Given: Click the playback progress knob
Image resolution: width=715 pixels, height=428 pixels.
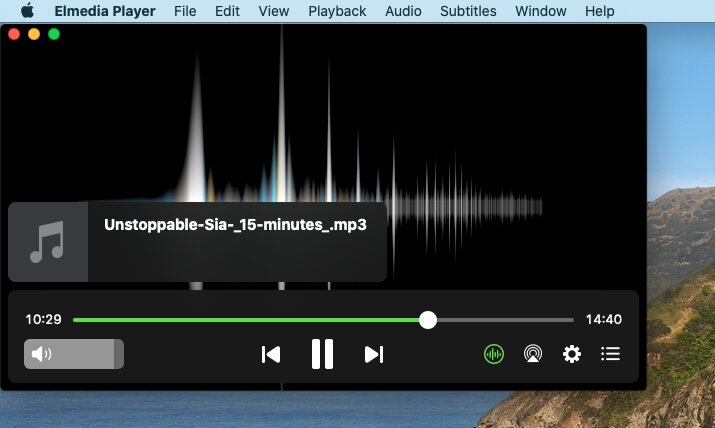Looking at the screenshot, I should pos(428,320).
